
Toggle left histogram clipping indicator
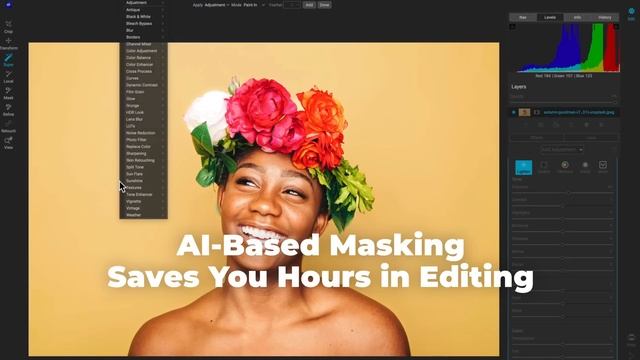513,27
